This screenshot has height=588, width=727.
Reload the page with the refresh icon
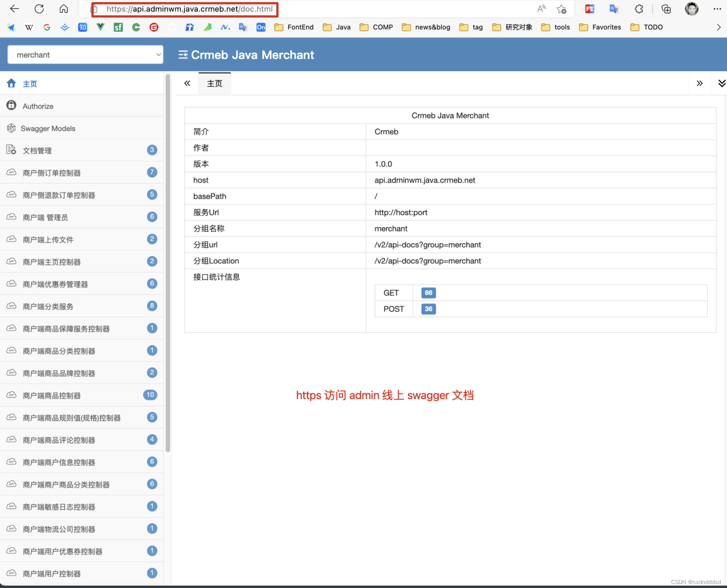(39, 9)
